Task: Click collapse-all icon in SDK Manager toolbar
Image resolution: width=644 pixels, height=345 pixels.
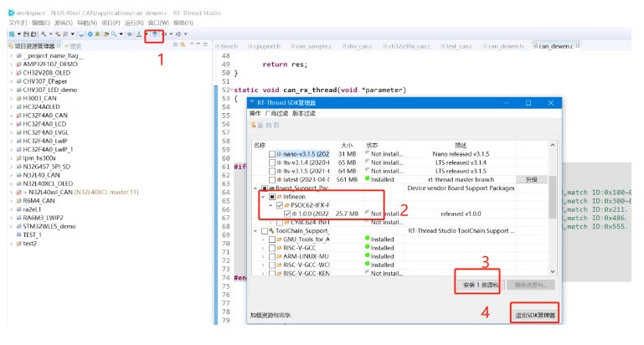Action: click(x=276, y=125)
